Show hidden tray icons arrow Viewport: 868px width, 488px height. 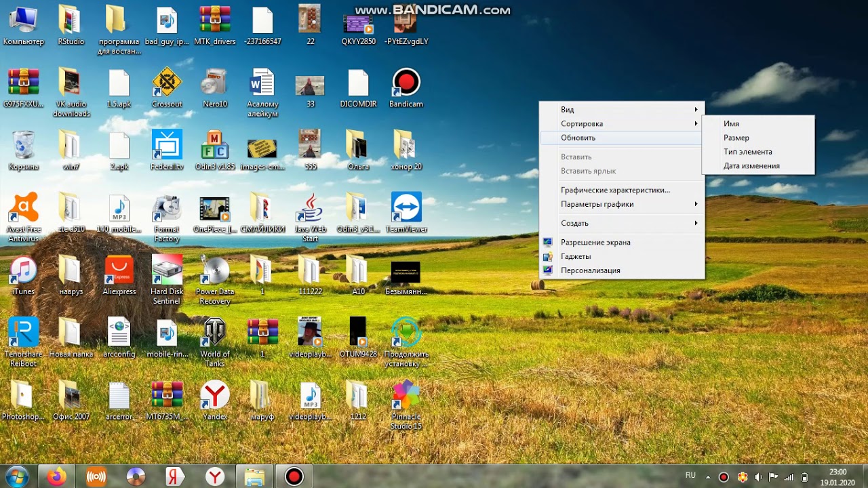[707, 476]
